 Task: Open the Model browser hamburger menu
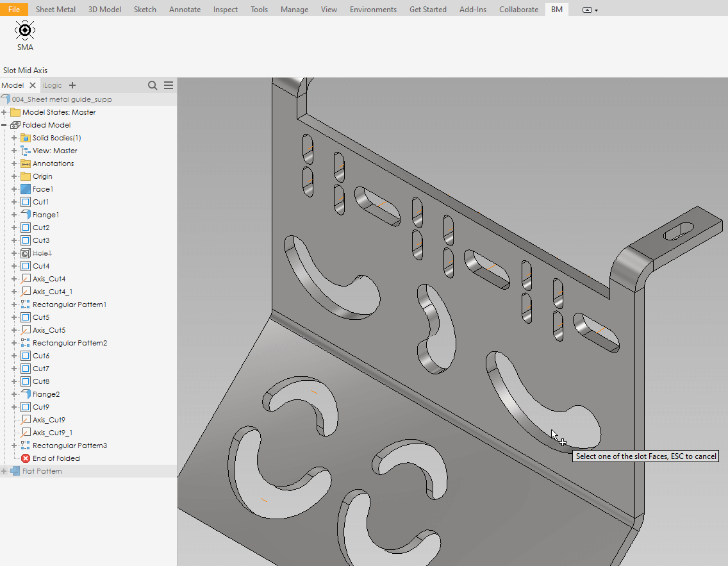(x=169, y=85)
